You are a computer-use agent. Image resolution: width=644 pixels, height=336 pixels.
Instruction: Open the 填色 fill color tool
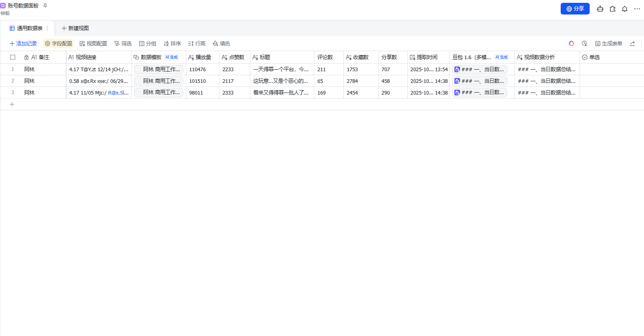[221, 43]
